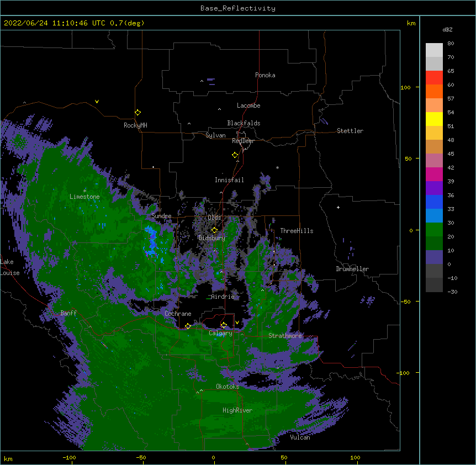Click the yellow marker below Cochrane
This screenshot has height=465, width=476.
coord(188,326)
